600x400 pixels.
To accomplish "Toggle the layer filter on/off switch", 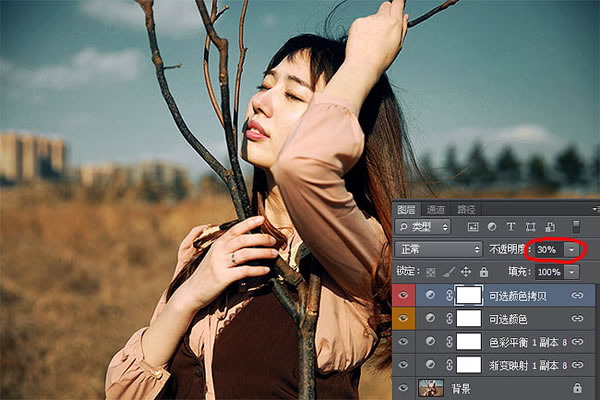I will [576, 227].
